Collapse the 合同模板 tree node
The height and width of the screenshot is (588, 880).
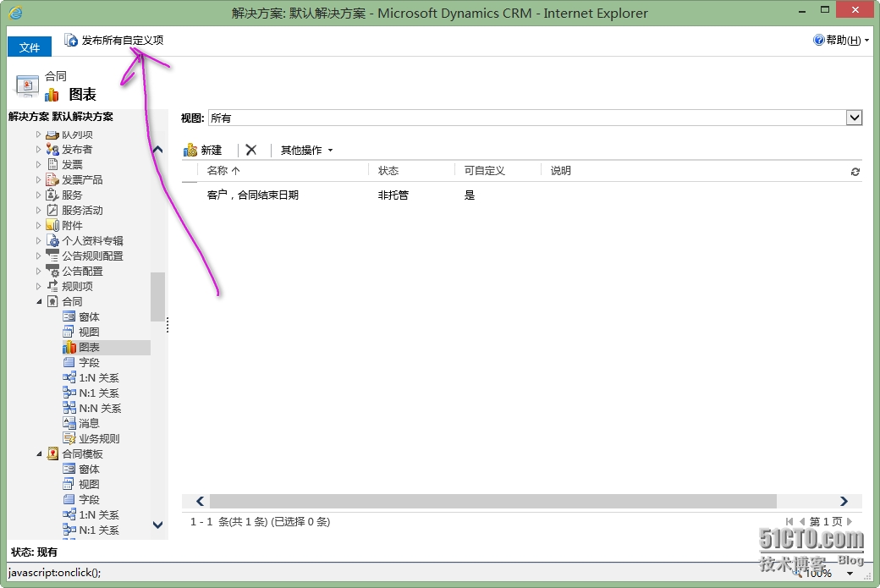[39, 453]
